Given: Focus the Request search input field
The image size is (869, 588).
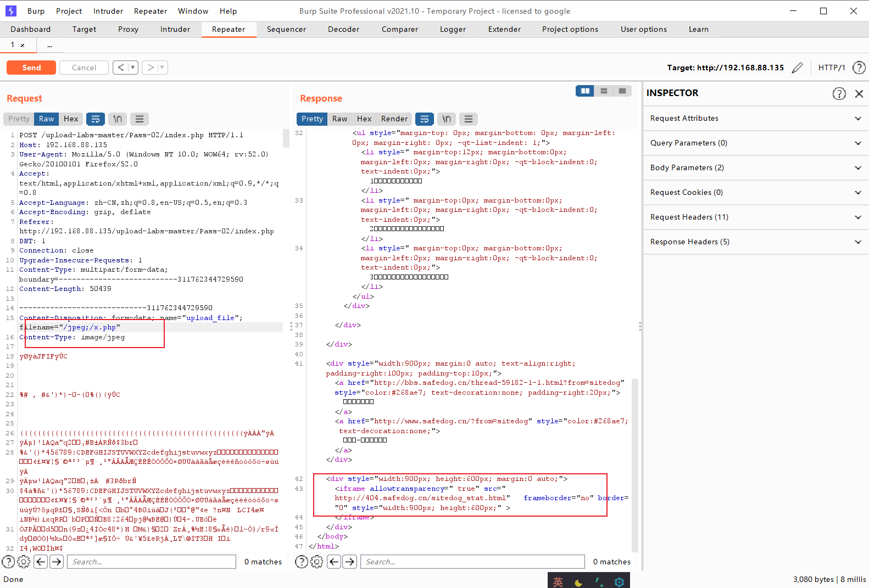Looking at the screenshot, I should tap(151, 562).
